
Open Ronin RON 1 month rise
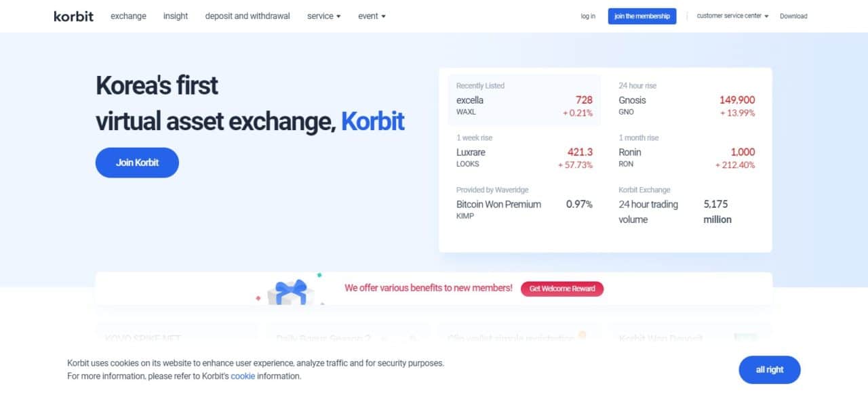tap(686, 152)
